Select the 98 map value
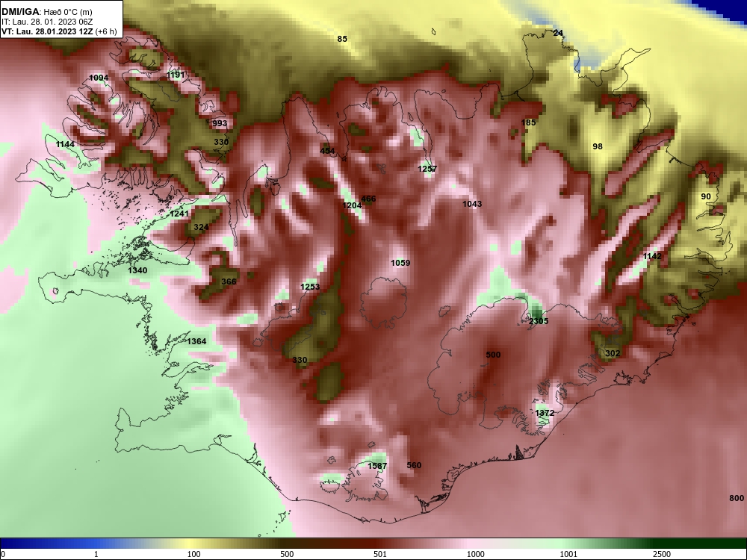This screenshot has height=560, width=747. pos(598,146)
